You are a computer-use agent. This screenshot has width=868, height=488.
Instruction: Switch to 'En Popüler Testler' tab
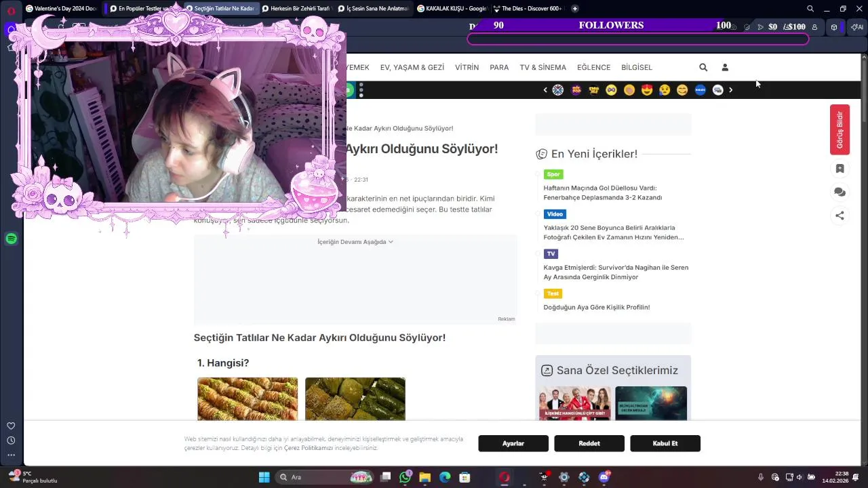click(142, 9)
